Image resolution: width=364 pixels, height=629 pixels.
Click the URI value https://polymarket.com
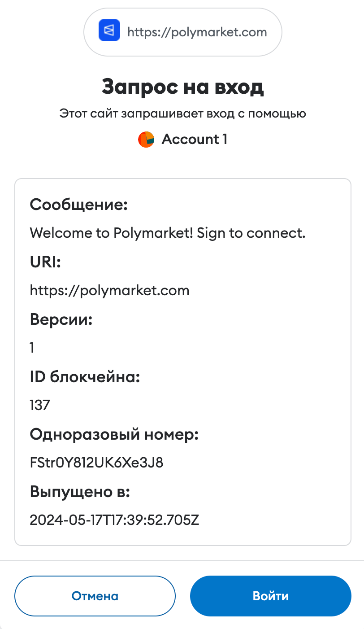click(109, 290)
